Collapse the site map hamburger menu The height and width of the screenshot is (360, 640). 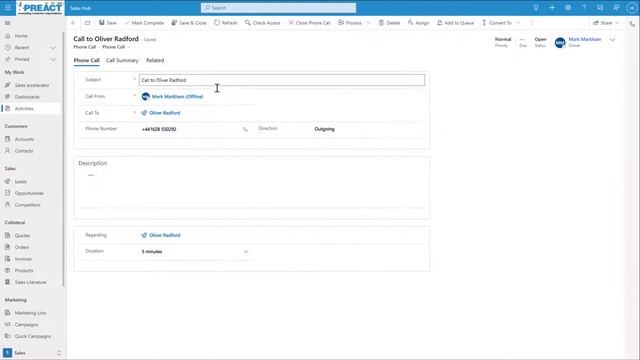pos(7,23)
